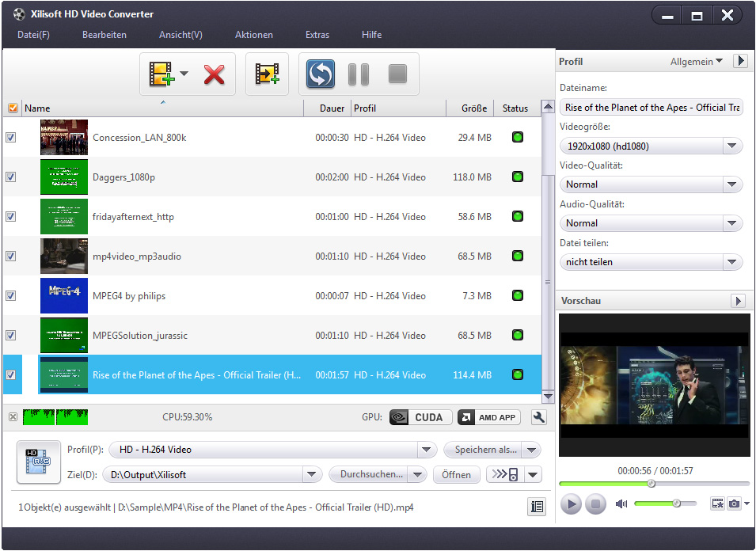Expand the Videogröße dropdown
This screenshot has width=756, height=551.
[732, 146]
